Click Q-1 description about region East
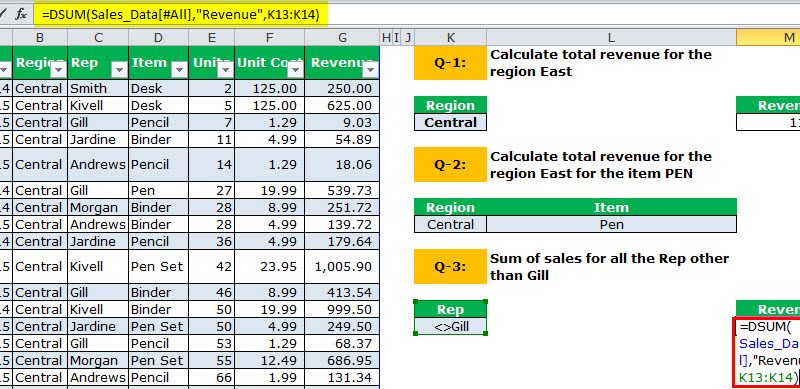Viewport: 800px width, 389px height. tap(601, 63)
